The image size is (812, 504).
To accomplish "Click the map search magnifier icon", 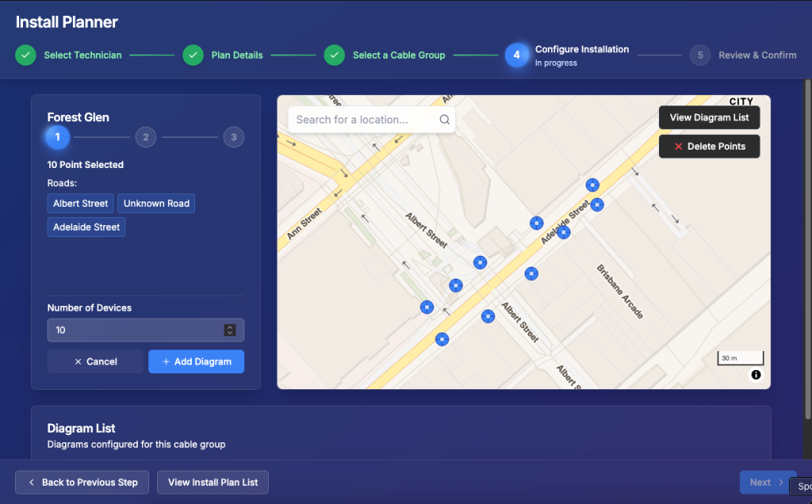I will [x=444, y=120].
